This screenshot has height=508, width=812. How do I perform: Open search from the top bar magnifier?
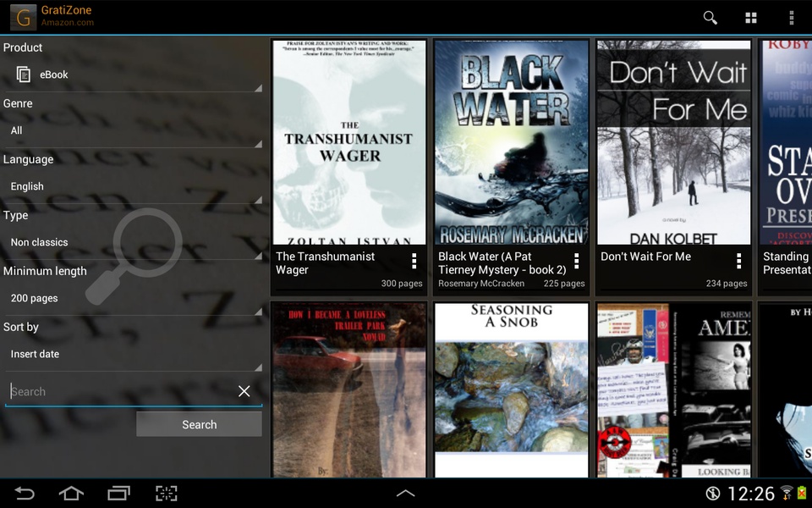pyautogui.click(x=710, y=18)
